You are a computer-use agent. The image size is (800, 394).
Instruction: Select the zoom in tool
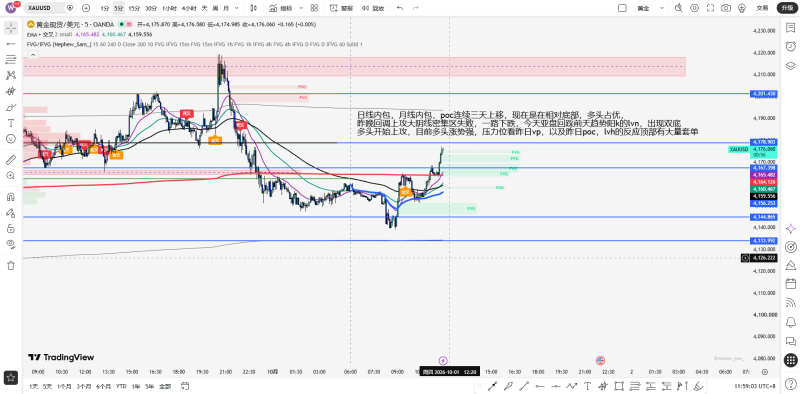point(11,176)
